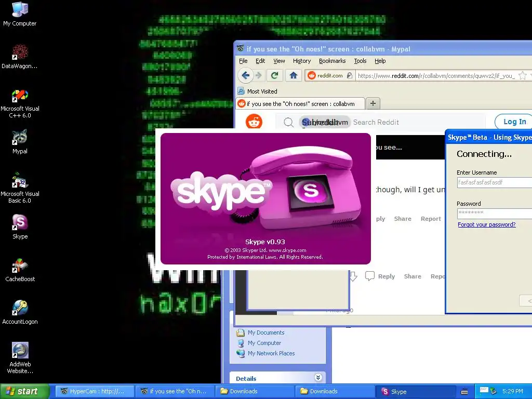532x399 pixels.
Task: Open a new tab with plus button
Action: [x=373, y=103]
